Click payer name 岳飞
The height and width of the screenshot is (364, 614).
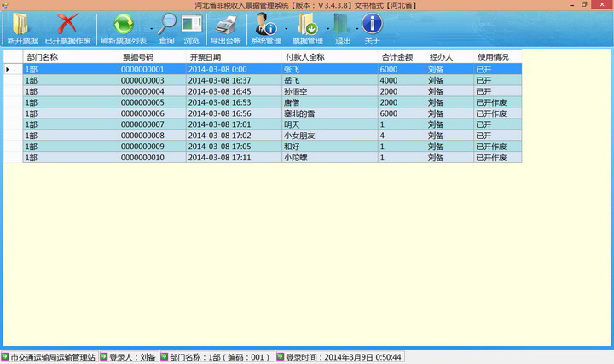click(292, 80)
